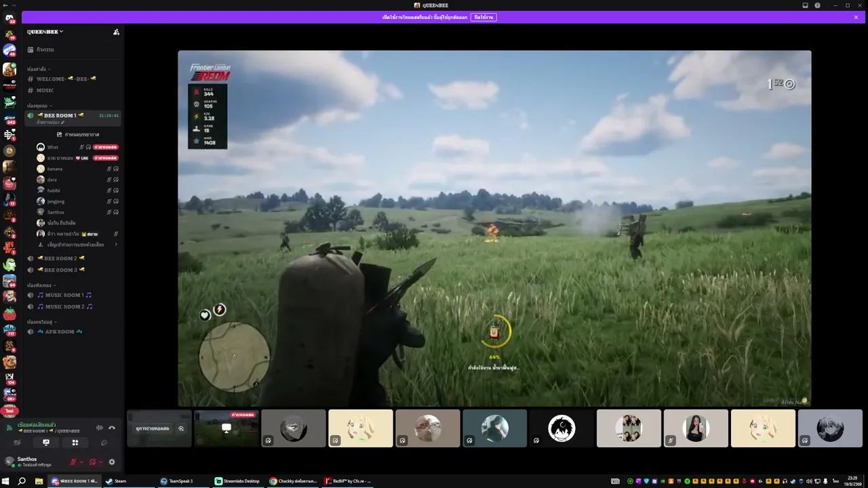Join the BEE ROOM 3 voice channel
The height and width of the screenshot is (488, 868).
click(73, 270)
